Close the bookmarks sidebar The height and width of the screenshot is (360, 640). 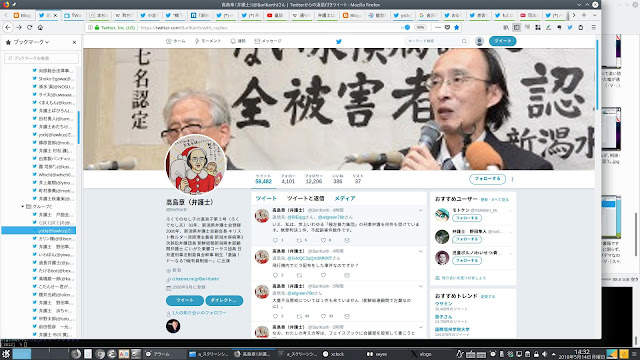pyautogui.click(x=74, y=42)
